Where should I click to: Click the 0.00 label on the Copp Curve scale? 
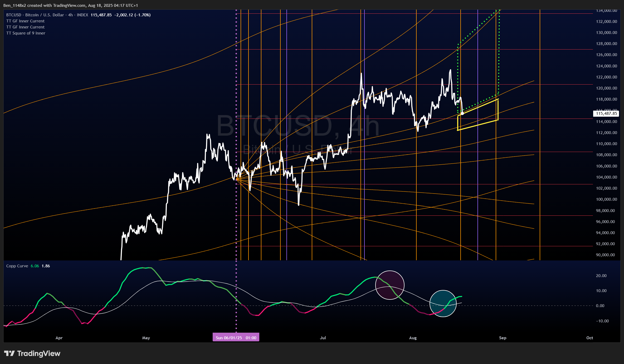(600, 306)
